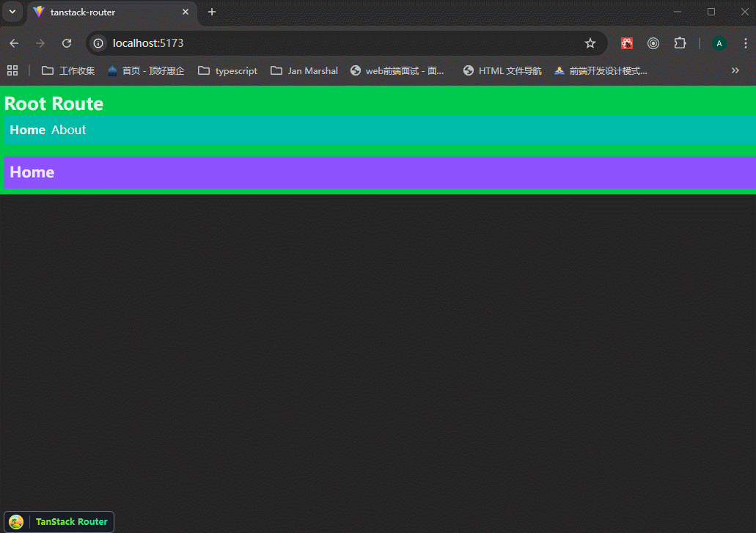Open the Apps grid in bookmarks bar

click(12, 70)
